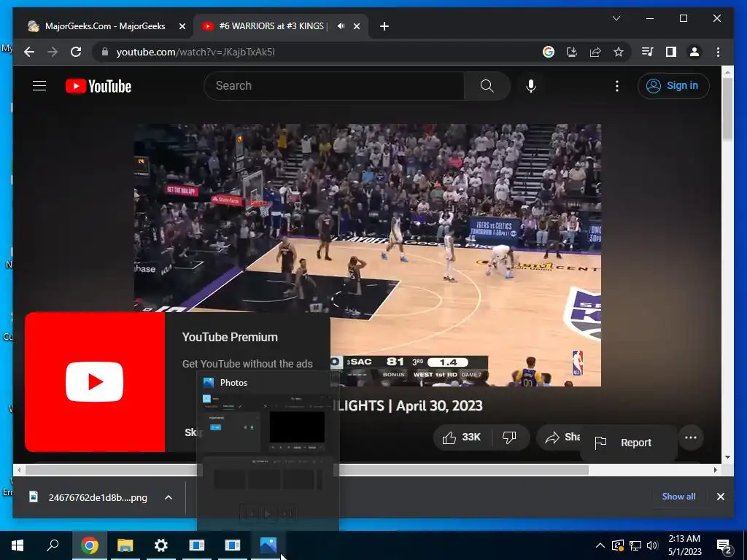Click the YouTube Premium heading
Screen dimensions: 747x560
point(230,337)
